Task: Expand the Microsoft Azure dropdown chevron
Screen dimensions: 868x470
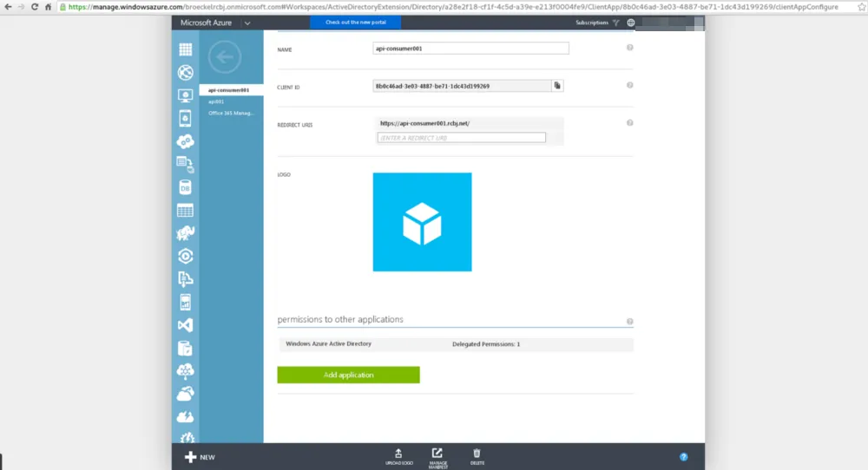Action: [x=247, y=23]
